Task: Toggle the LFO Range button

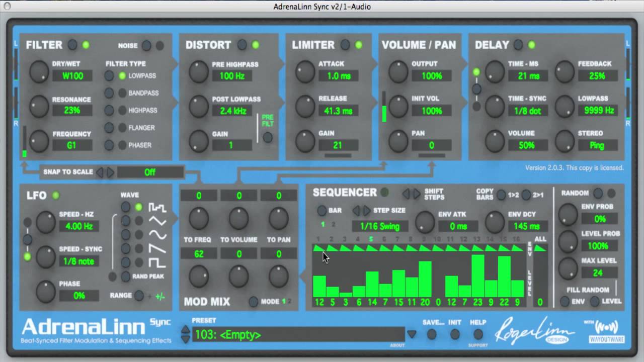Action: [139, 296]
